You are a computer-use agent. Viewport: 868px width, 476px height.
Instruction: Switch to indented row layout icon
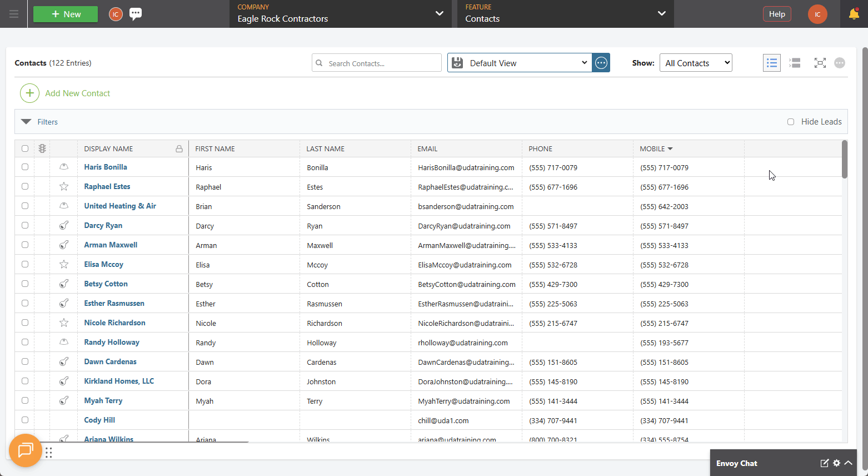[795, 63]
